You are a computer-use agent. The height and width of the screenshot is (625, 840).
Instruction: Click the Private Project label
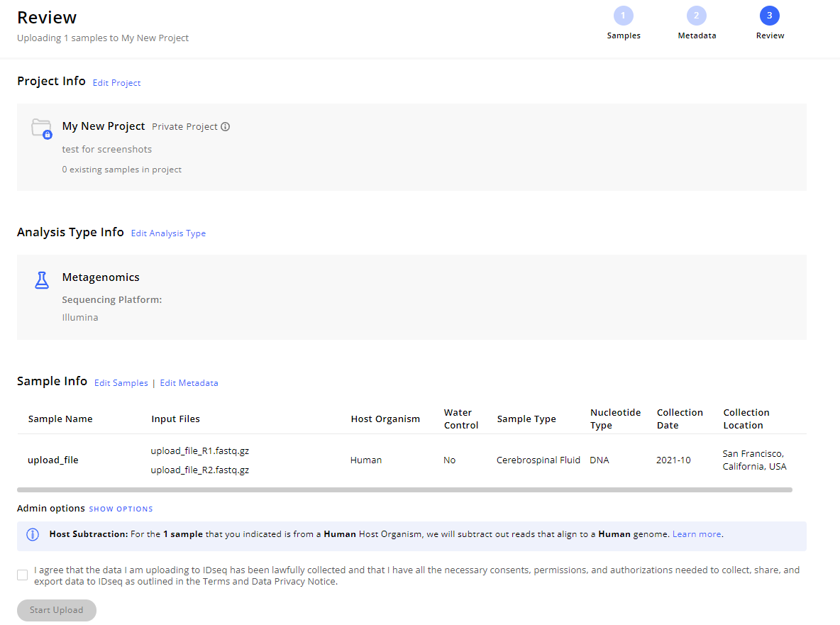(185, 127)
